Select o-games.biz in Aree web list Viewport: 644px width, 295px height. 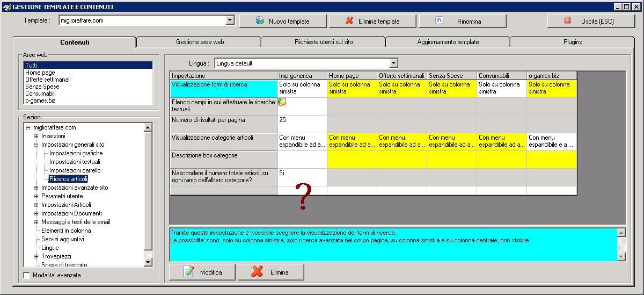(x=88, y=100)
